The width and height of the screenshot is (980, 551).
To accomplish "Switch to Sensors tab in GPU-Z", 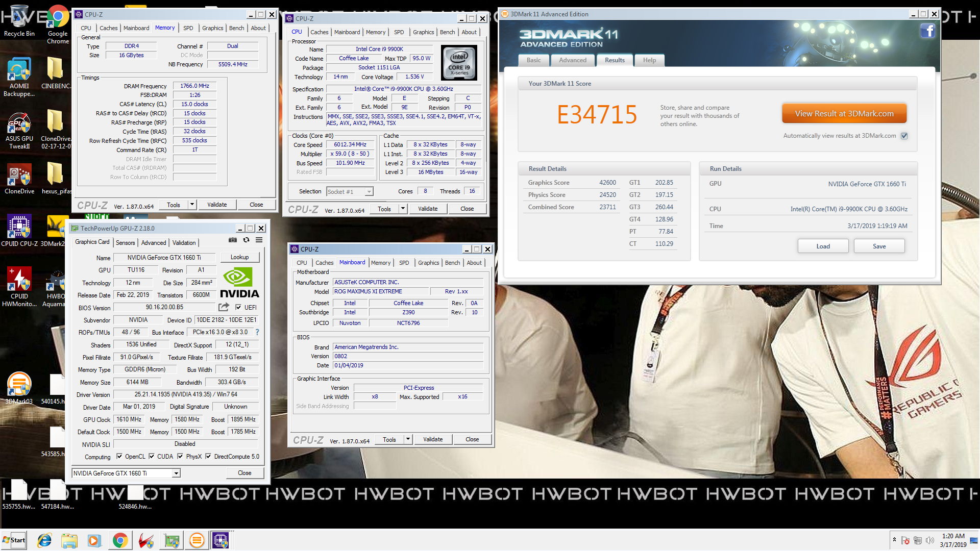I will (x=125, y=243).
